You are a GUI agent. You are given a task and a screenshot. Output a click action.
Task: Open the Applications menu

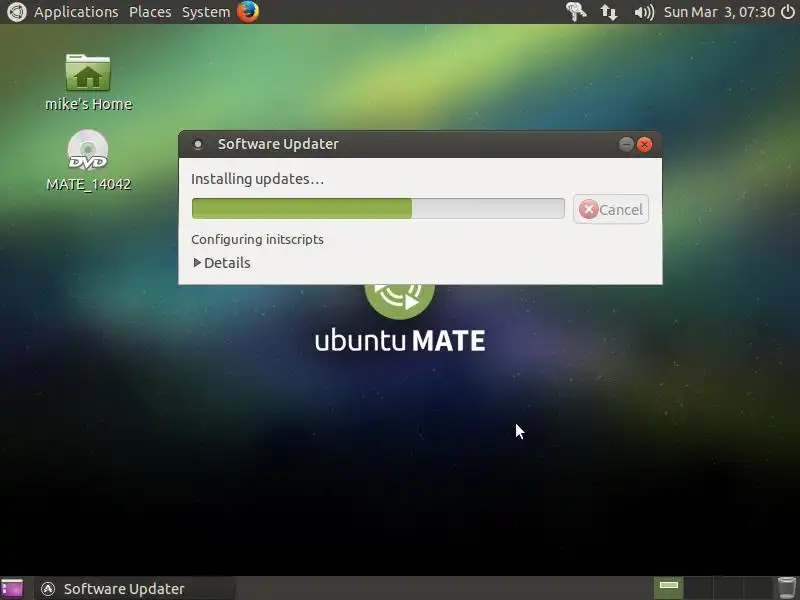(x=76, y=12)
